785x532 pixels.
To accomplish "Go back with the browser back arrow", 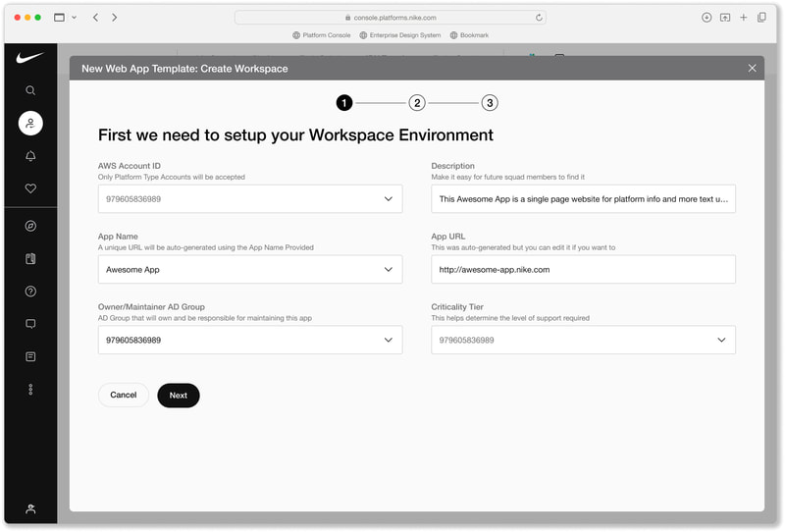I will (x=95, y=18).
